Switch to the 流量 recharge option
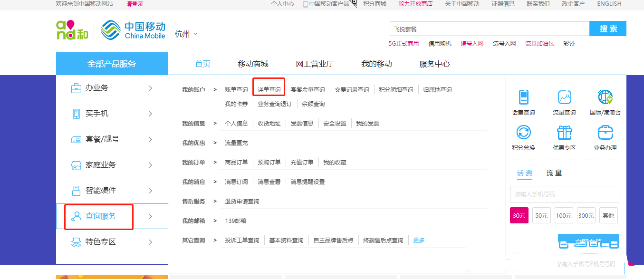This screenshot has width=644, height=279. click(553, 174)
